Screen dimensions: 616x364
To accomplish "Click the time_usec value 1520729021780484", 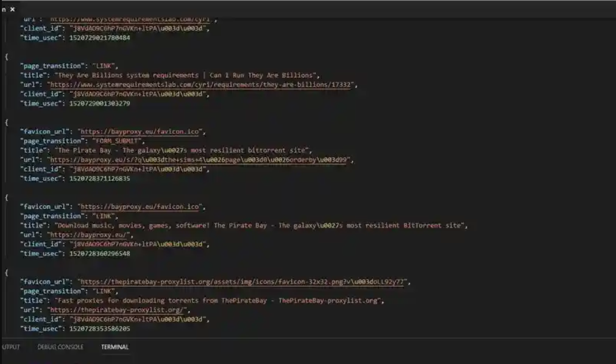I will click(x=99, y=38).
